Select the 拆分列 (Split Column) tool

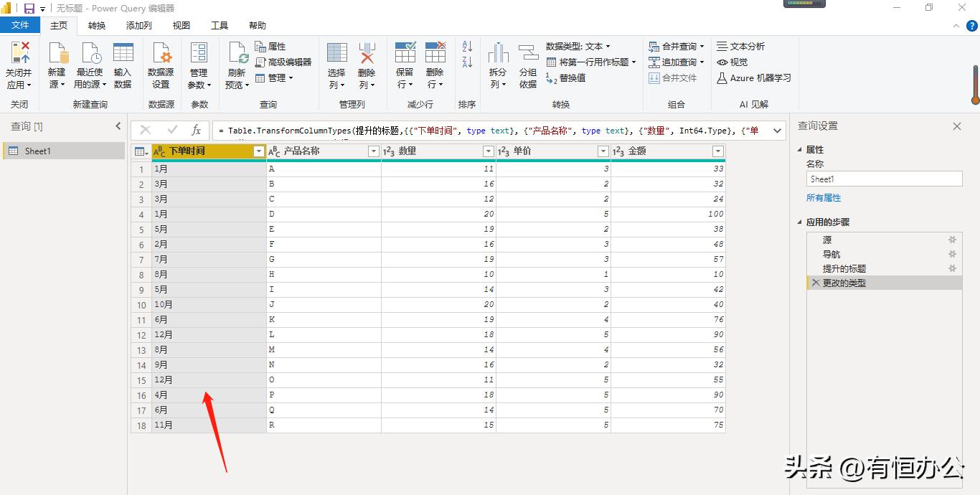[x=497, y=63]
